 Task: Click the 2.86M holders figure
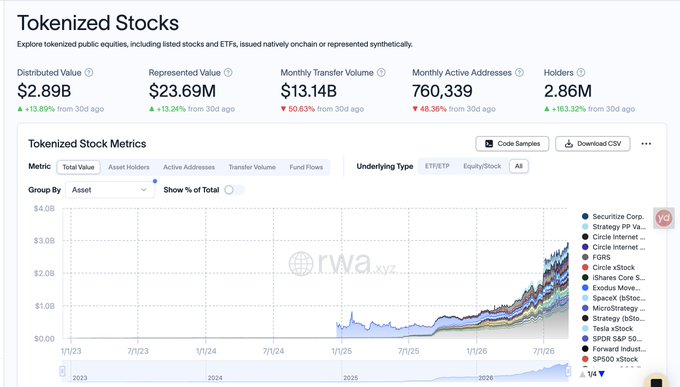(x=568, y=91)
